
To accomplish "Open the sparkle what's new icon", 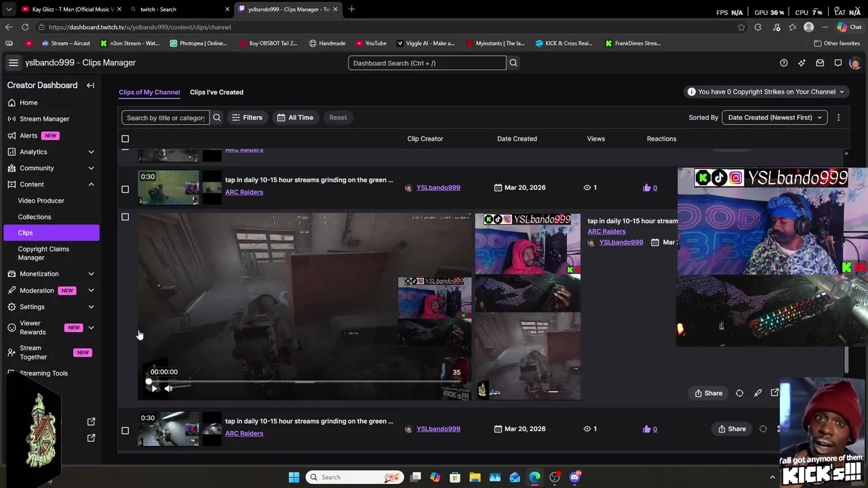I will [802, 63].
